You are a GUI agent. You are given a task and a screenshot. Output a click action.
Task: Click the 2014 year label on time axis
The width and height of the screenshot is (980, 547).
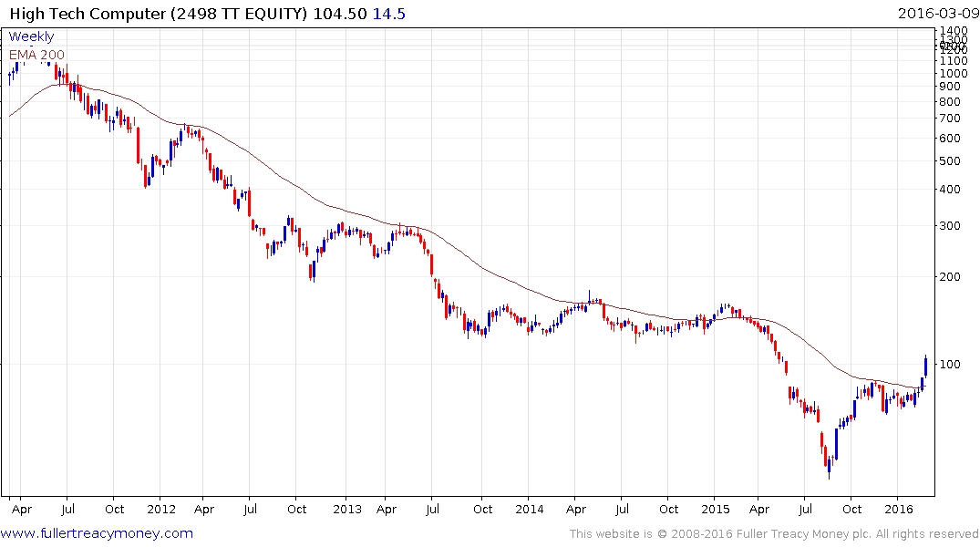[x=530, y=510]
